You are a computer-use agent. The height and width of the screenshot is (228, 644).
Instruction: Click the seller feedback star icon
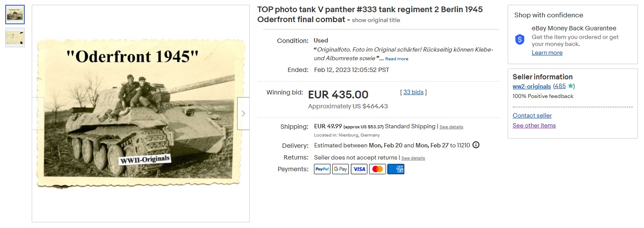(x=571, y=86)
